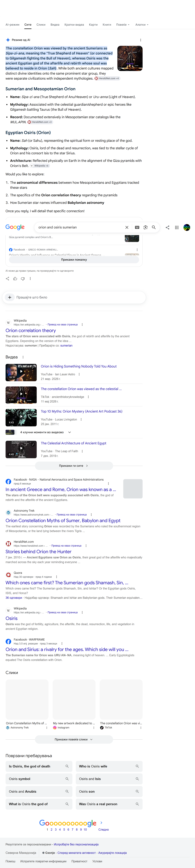This screenshot has width=195, height=868.
Task: Open the Ажурирајте локација footer link
Action: (x=112, y=853)
